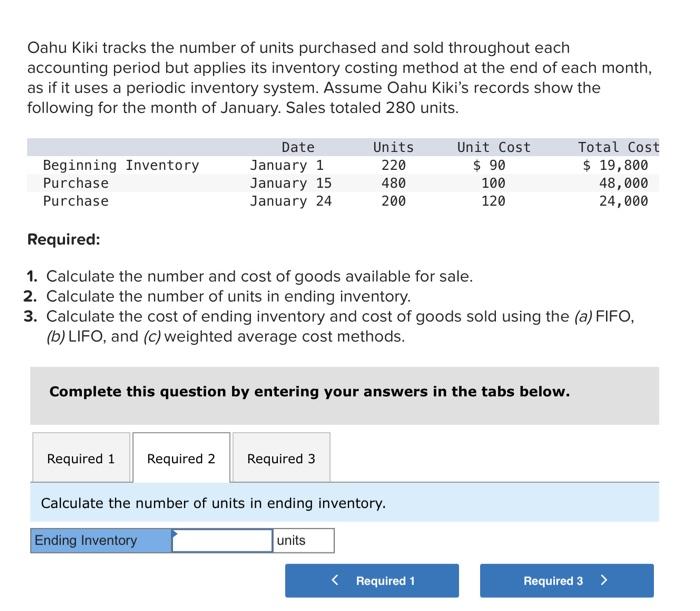Click the left chevron on the previous button

pyautogui.click(x=336, y=581)
